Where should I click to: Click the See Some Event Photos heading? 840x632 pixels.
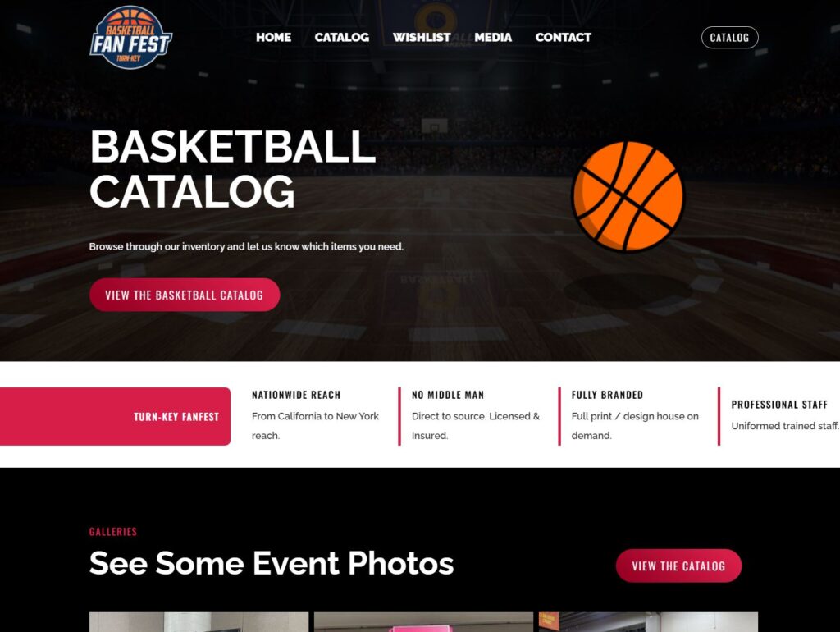click(x=271, y=563)
